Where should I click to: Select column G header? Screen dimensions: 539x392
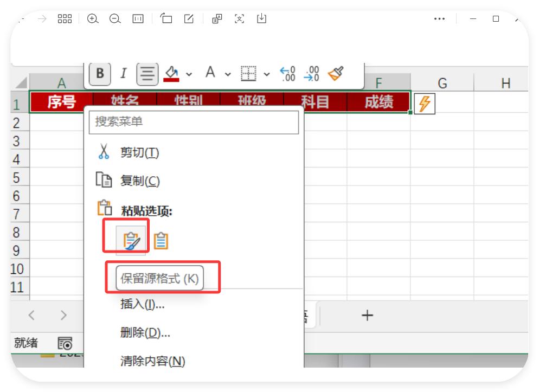(x=442, y=83)
